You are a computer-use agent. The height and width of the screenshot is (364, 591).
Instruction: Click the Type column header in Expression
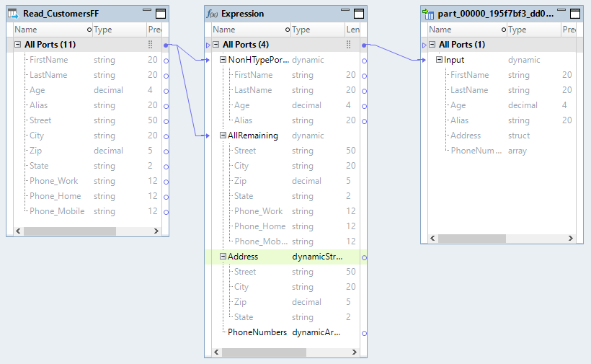click(x=301, y=30)
